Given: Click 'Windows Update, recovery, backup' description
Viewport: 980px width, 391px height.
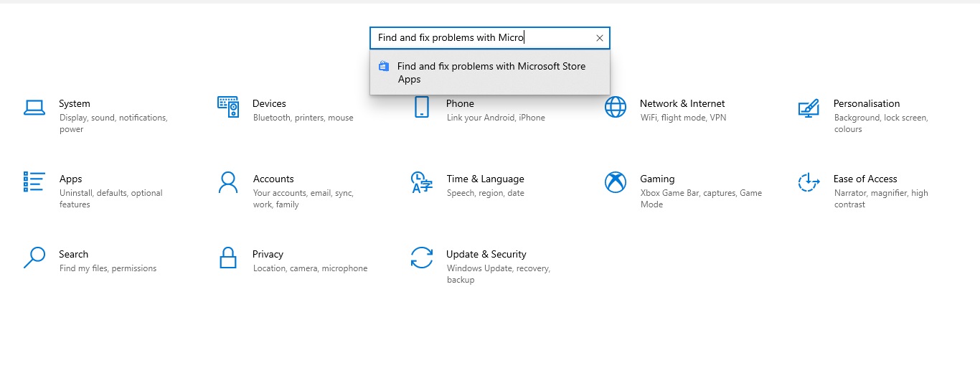Looking at the screenshot, I should click(499, 274).
